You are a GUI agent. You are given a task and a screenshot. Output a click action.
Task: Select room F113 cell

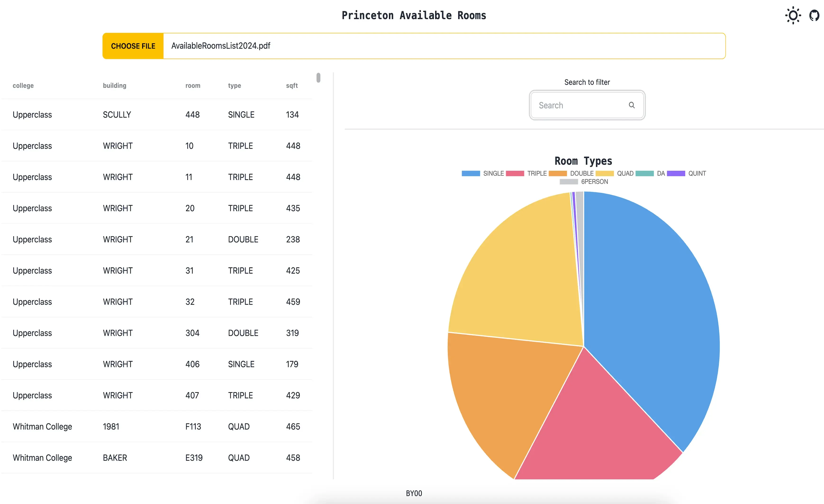pyautogui.click(x=193, y=427)
